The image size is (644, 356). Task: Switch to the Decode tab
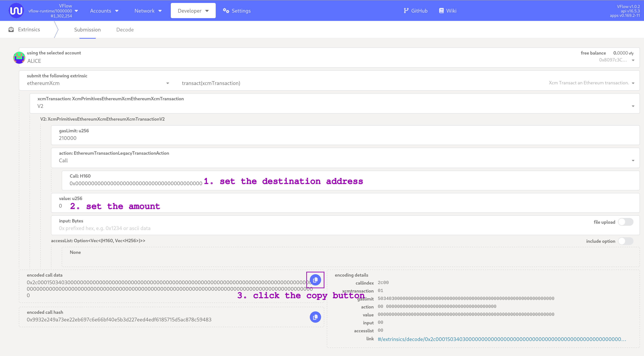[125, 30]
